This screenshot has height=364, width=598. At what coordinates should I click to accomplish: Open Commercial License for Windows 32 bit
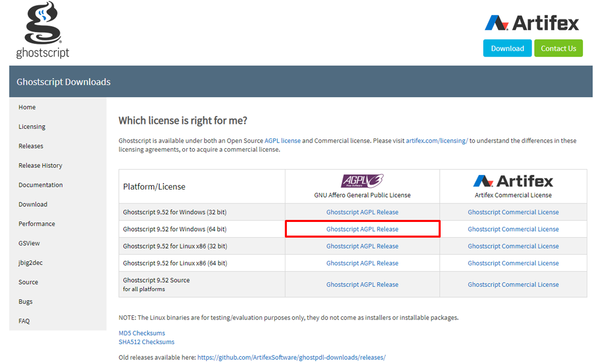pyautogui.click(x=513, y=212)
